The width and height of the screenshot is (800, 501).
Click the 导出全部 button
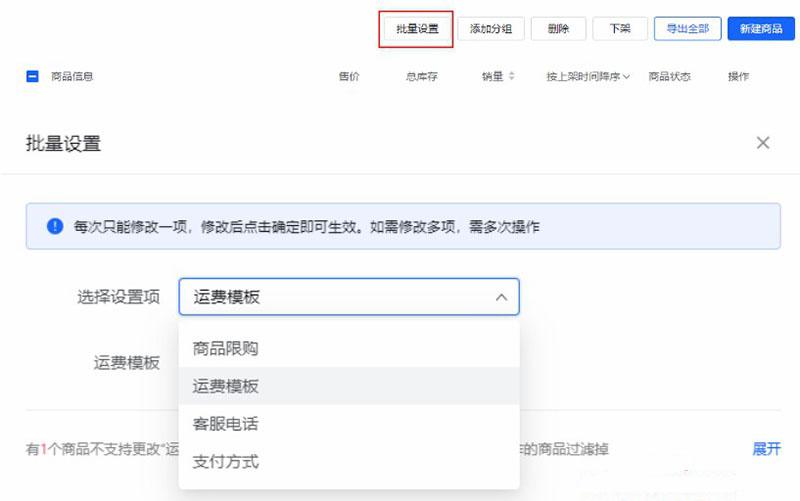(688, 29)
